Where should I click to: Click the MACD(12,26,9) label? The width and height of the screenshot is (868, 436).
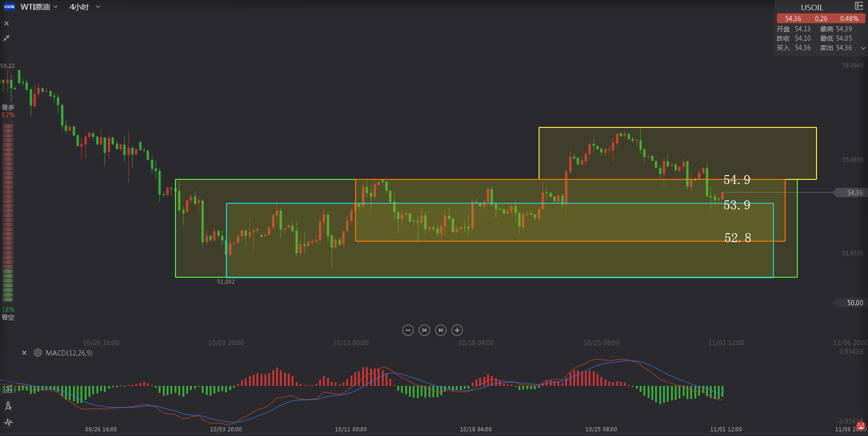[x=69, y=353]
